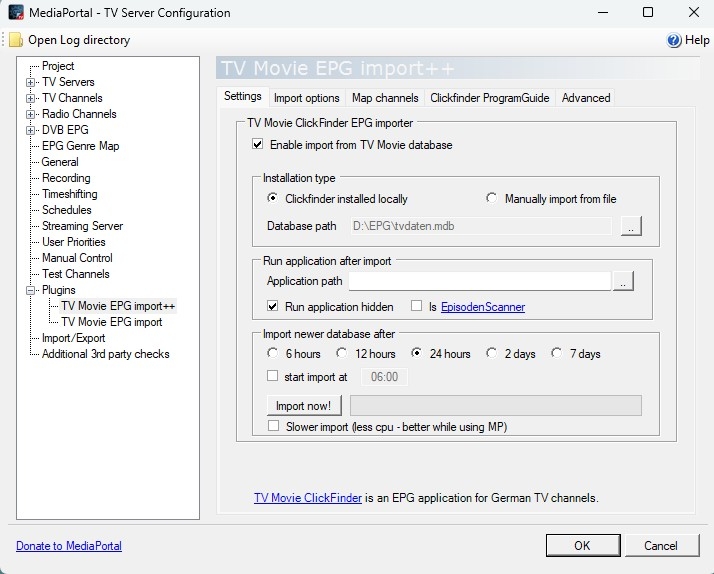This screenshot has width=714, height=574.
Task: Collapse the Plugins tree node
Action: coord(31,290)
